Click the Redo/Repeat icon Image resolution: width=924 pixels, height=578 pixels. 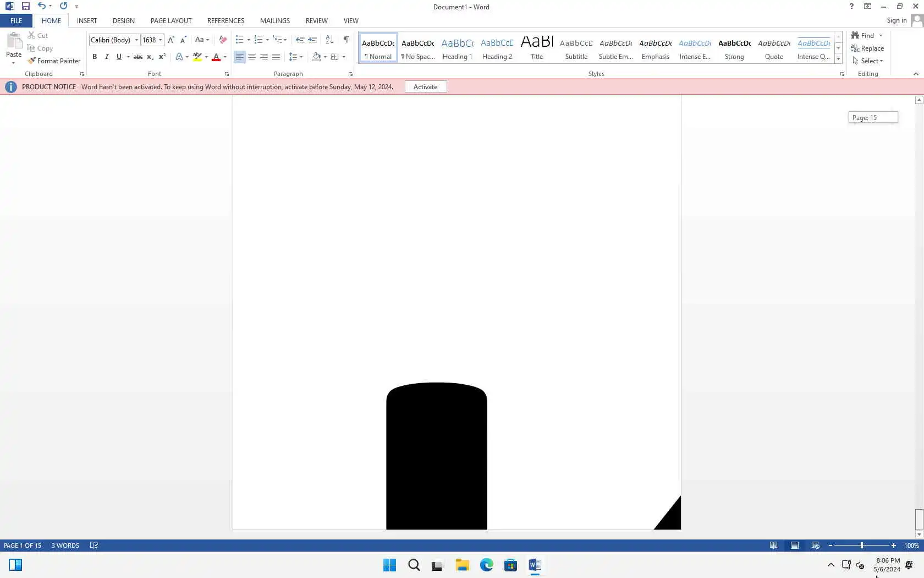pos(63,6)
